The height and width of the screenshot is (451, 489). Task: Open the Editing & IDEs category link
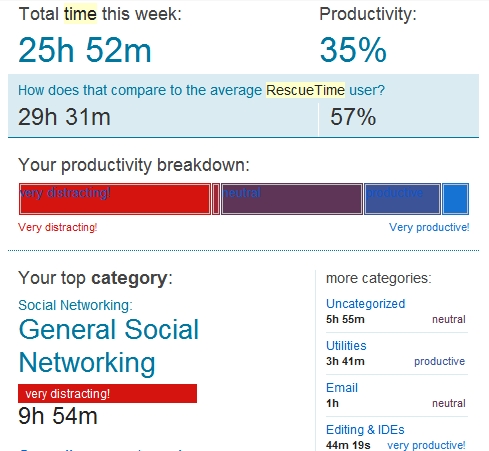click(x=365, y=430)
